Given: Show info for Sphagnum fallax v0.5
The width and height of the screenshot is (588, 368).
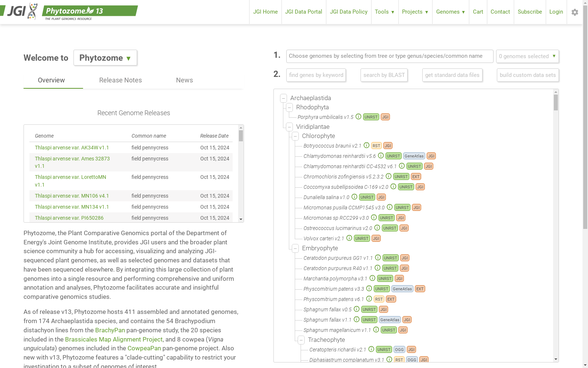Looking at the screenshot, I should click(356, 309).
